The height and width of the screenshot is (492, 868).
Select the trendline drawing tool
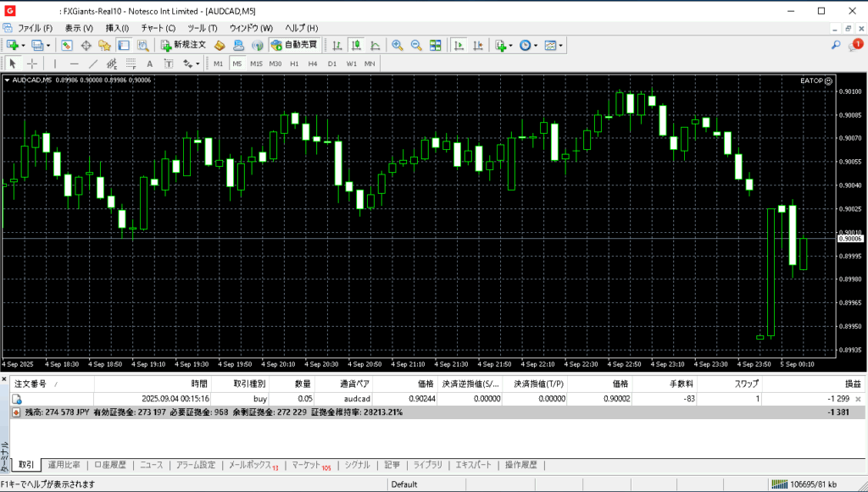pyautogui.click(x=93, y=64)
